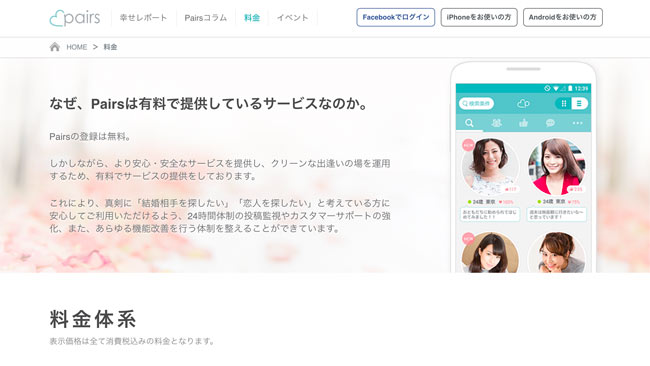Open the イベント menu item
This screenshot has height=366, width=650.
(293, 18)
